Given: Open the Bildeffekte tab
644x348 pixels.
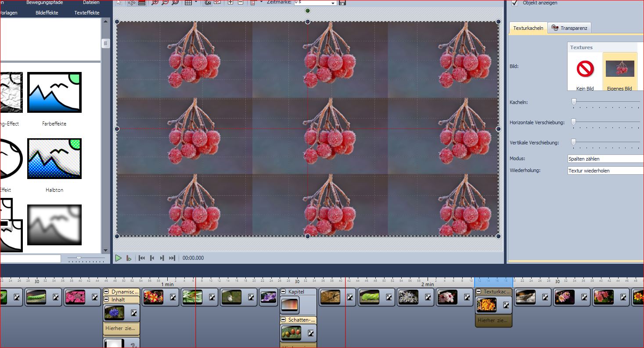Looking at the screenshot, I should point(47,13).
